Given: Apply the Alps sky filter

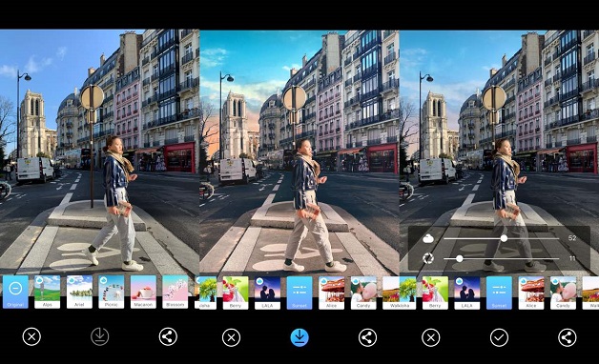Looking at the screenshot, I should tap(48, 292).
